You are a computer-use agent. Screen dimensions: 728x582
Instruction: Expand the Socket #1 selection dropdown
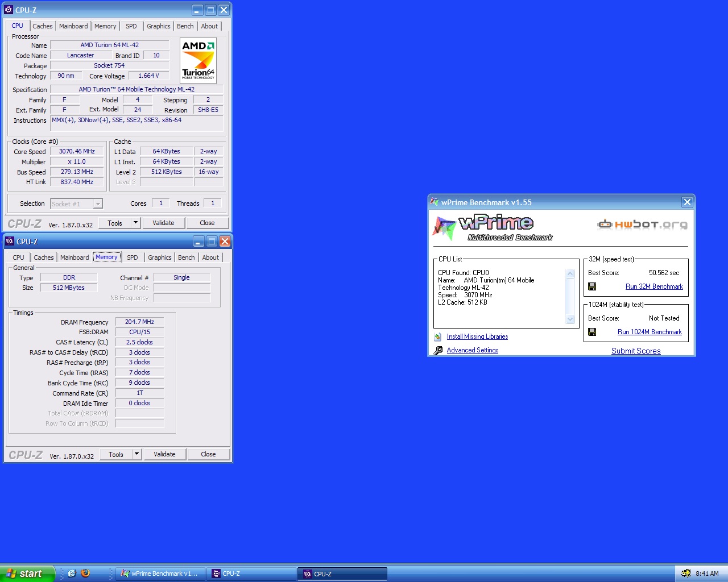click(x=98, y=203)
